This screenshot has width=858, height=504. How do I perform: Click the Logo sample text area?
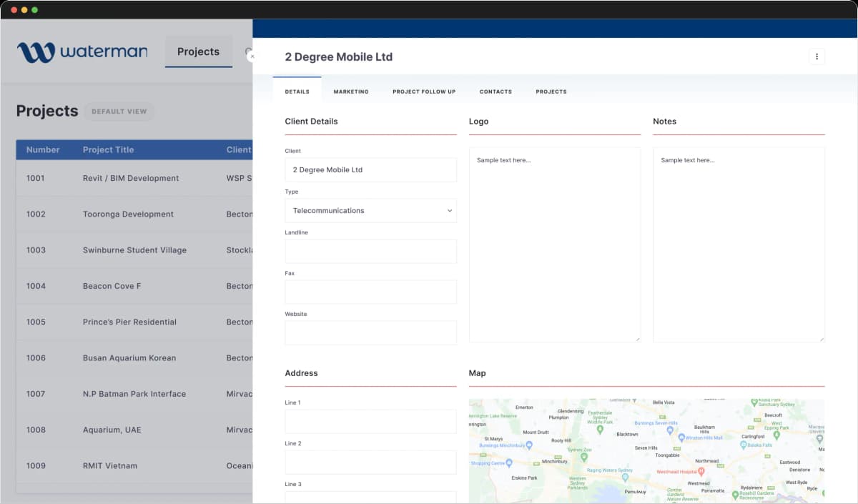(x=555, y=244)
